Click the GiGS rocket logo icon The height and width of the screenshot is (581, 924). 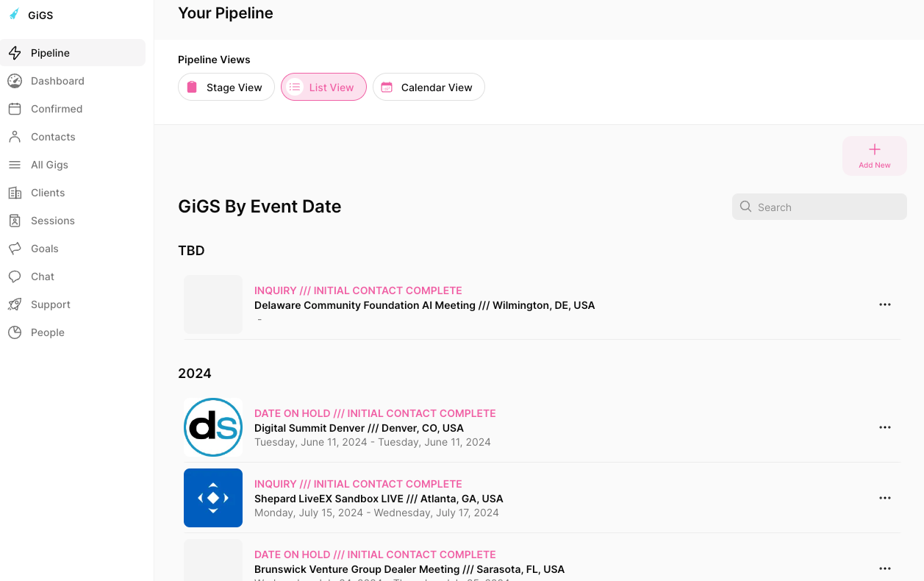14,15
